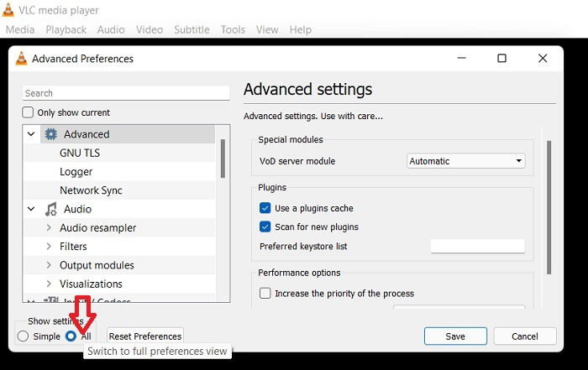The width and height of the screenshot is (588, 370).
Task: Open the Media menu
Action: coord(20,29)
